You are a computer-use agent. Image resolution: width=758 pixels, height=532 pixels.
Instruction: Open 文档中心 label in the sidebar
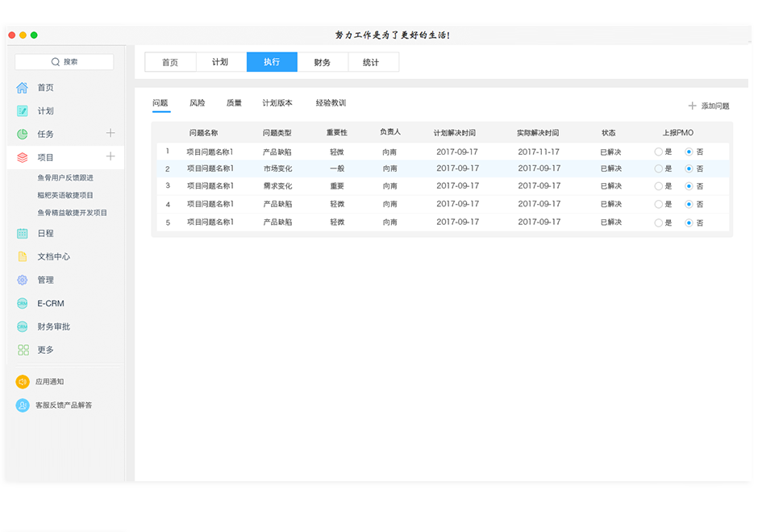pos(54,256)
